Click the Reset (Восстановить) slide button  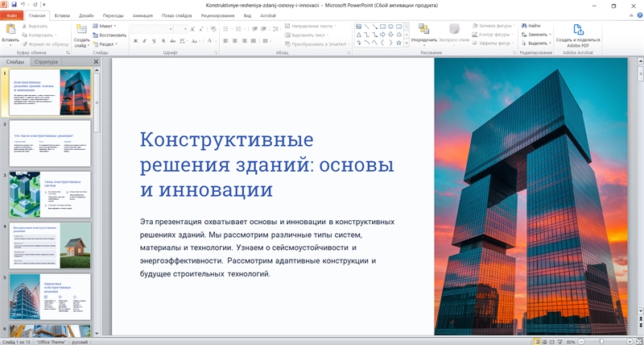tap(109, 35)
